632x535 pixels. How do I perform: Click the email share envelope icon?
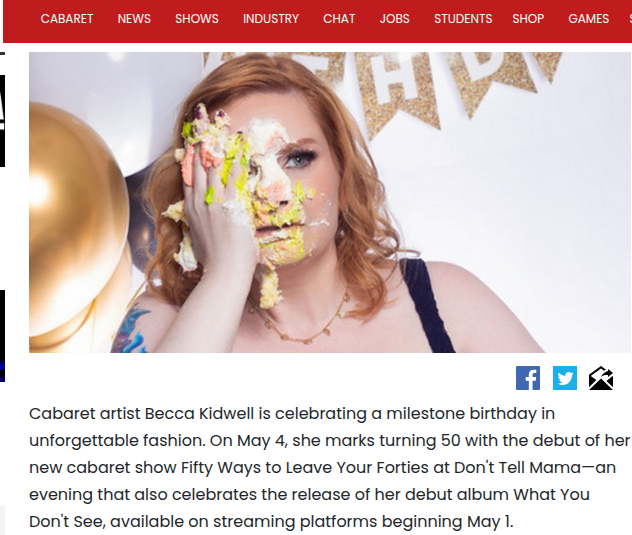coord(601,378)
